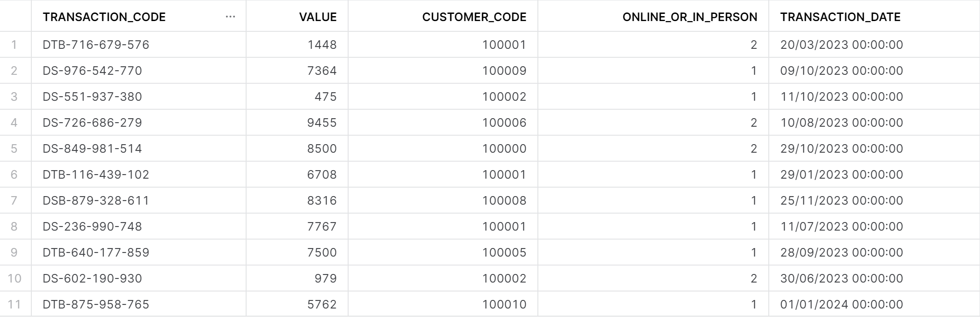980x317 pixels.
Task: Click the value cell 475
Action: click(325, 97)
